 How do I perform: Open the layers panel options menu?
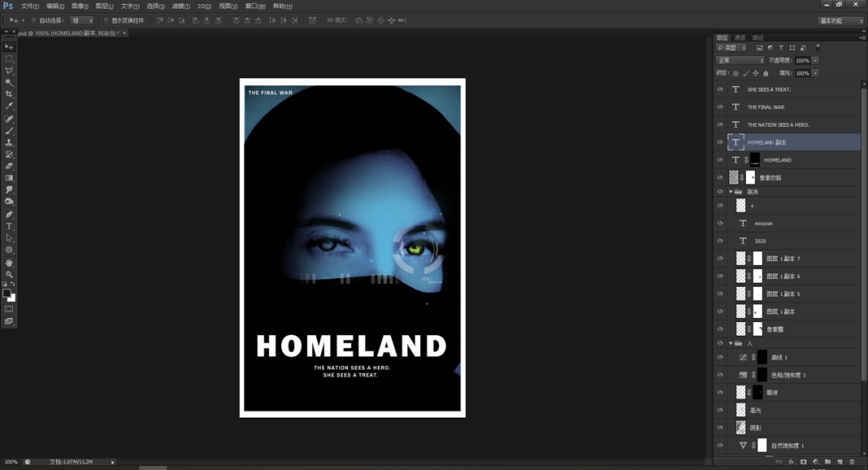coord(862,38)
